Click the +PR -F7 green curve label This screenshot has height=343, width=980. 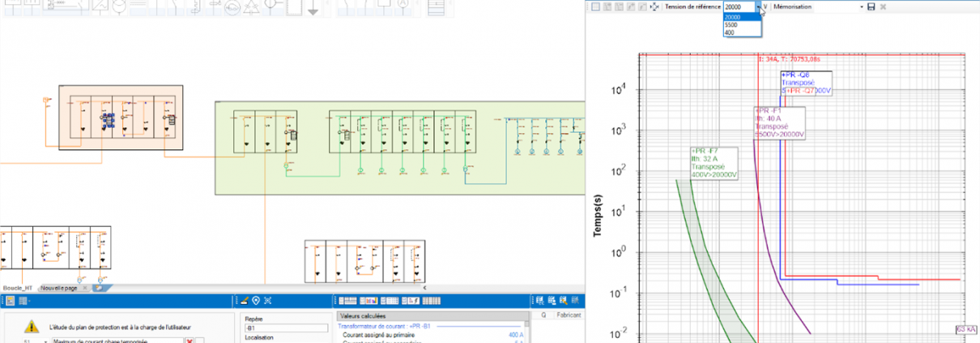click(714, 162)
